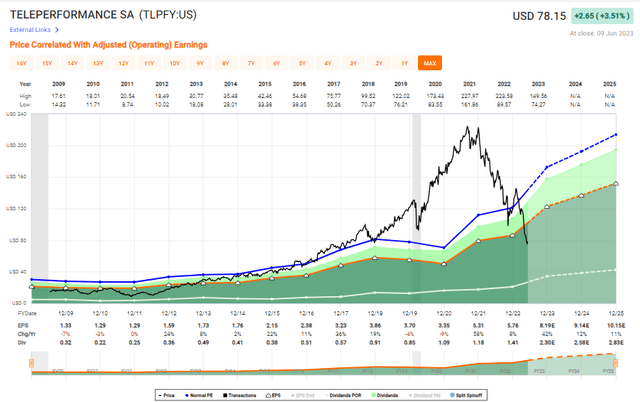The height and width of the screenshot is (402, 640).
Task: Click the estimated EPS marker at 12/24
Action: pos(582,195)
